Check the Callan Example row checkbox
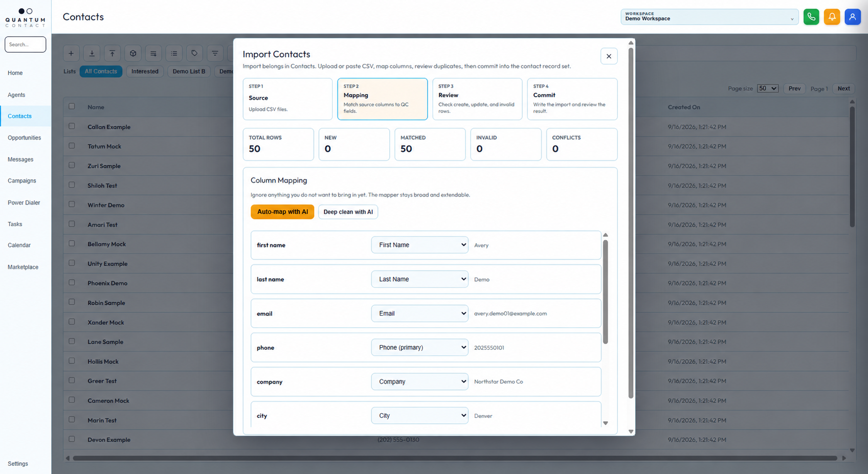This screenshot has width=868, height=474. 72,126
